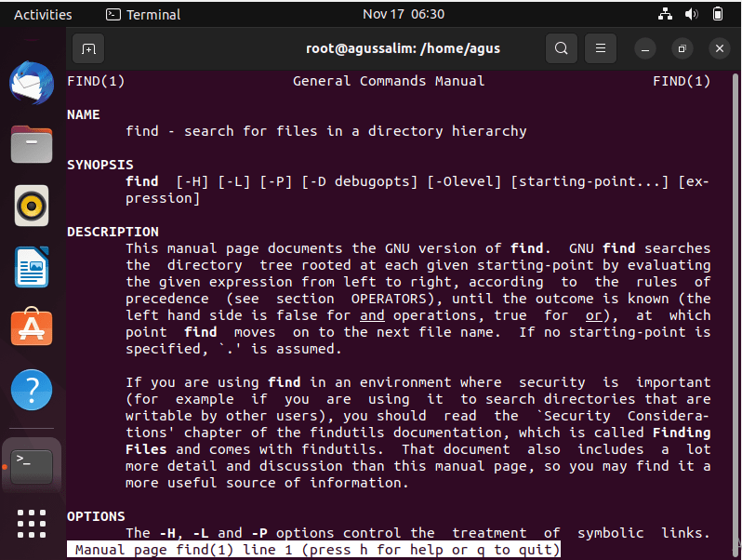Click "[starting-point...]" in the synopsis
The image size is (742, 560).
click(590, 181)
